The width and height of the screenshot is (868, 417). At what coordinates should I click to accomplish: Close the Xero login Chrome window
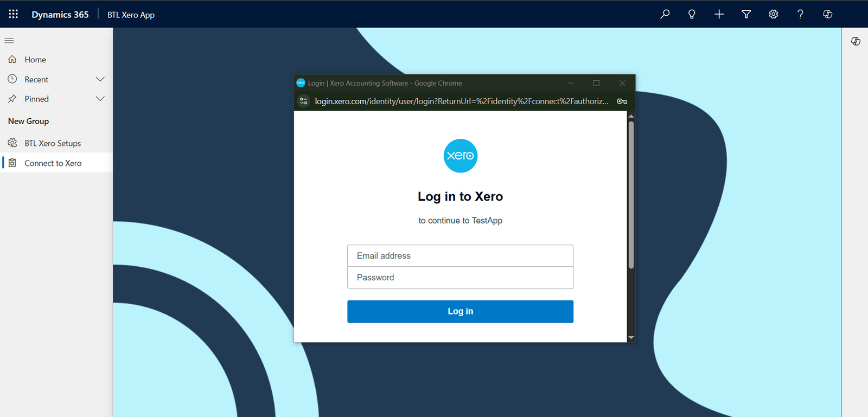(x=622, y=83)
